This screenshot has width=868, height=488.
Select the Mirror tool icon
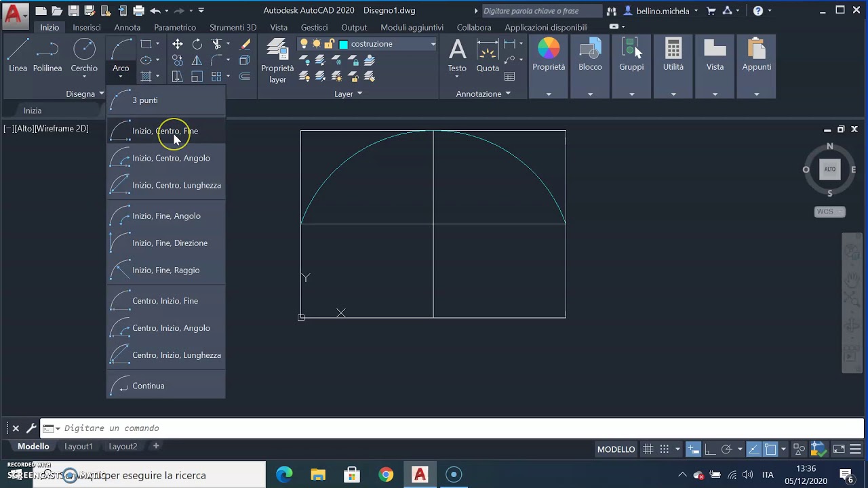pos(197,60)
